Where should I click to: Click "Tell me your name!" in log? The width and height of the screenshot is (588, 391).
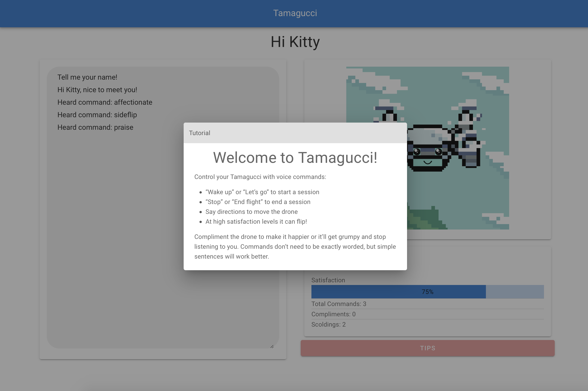87,77
